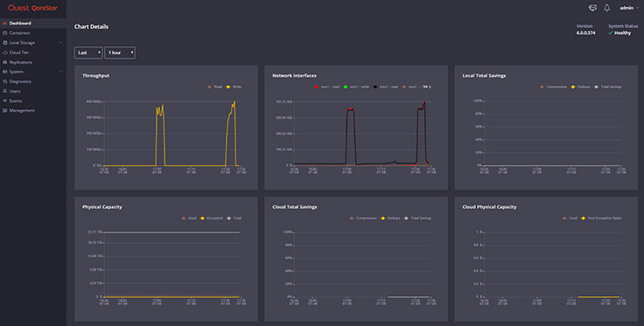Open the Cloud Tier cloud icon
This screenshot has height=326, width=644.
click(5, 52)
